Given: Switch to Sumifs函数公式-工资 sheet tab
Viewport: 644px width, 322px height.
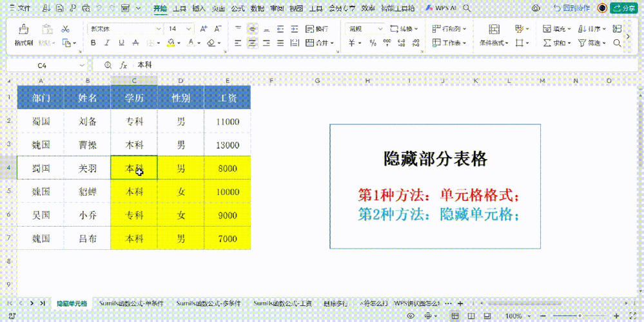Looking at the screenshot, I should (x=282, y=303).
